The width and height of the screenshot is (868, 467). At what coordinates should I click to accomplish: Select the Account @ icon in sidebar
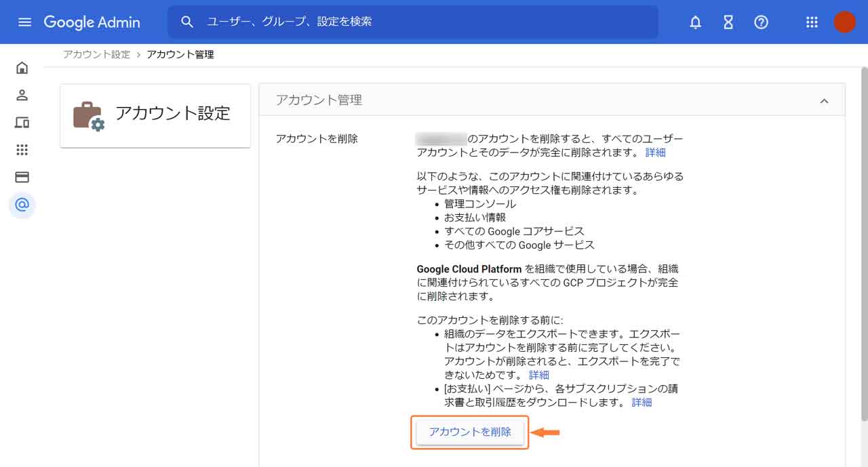coord(22,205)
